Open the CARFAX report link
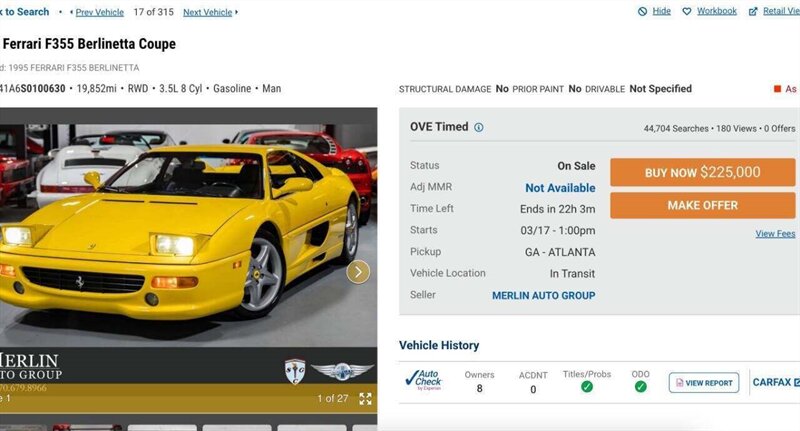800x431 pixels. point(776,382)
